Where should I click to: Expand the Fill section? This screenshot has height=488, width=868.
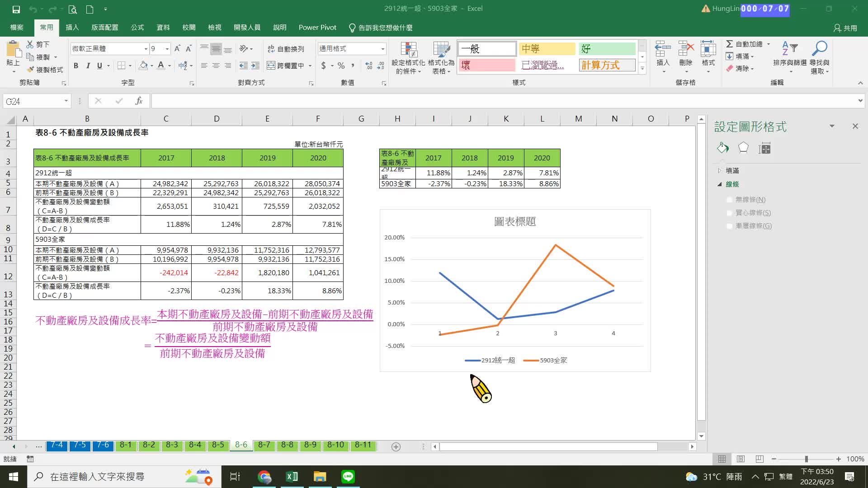tap(720, 171)
